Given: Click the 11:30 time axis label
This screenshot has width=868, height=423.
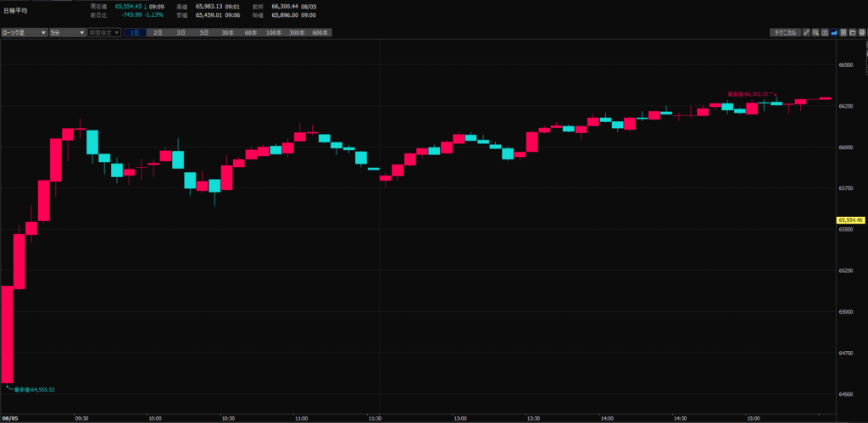Looking at the screenshot, I should (x=375, y=419).
